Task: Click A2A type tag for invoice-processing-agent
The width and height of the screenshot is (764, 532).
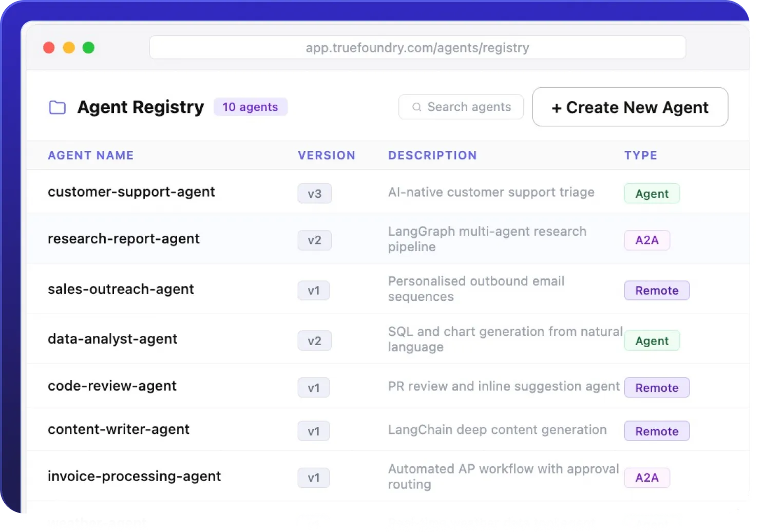Action: click(647, 478)
